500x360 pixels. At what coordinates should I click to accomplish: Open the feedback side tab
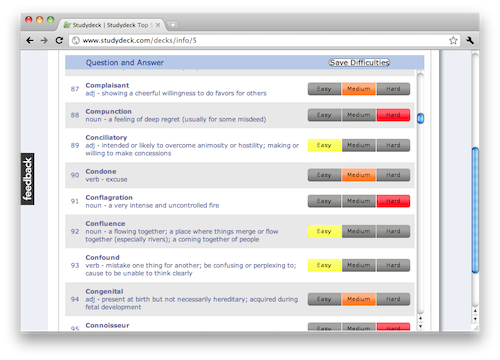(x=27, y=179)
